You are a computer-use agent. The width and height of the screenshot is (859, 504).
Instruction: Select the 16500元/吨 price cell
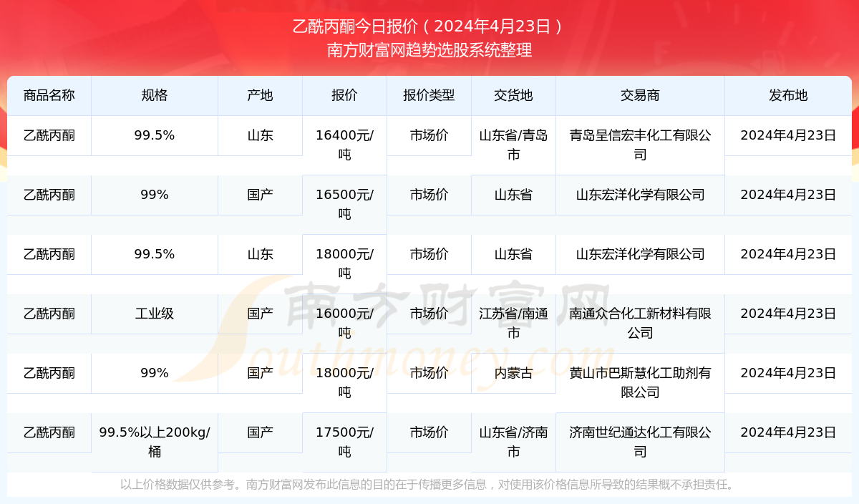click(344, 204)
